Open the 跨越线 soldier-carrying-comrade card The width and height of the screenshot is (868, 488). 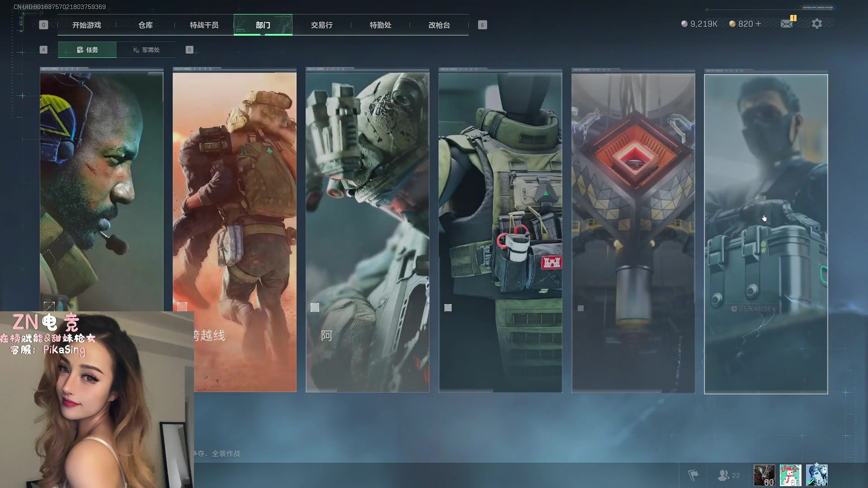(x=235, y=230)
